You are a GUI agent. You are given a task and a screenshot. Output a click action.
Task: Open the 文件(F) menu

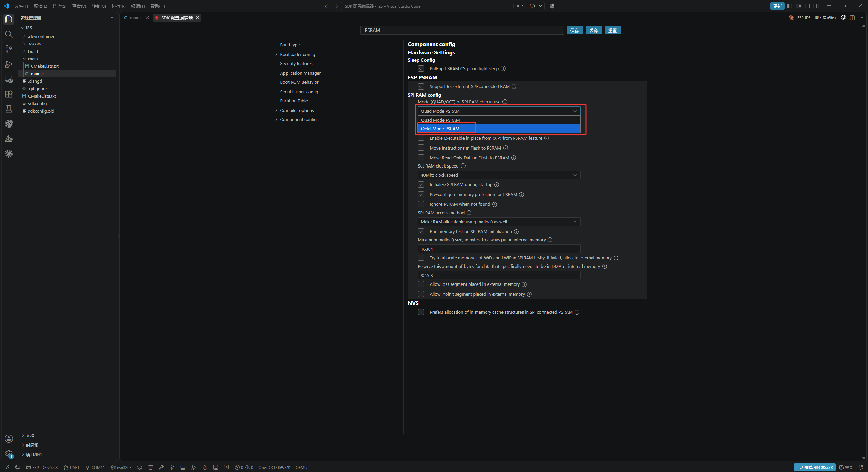click(21, 6)
